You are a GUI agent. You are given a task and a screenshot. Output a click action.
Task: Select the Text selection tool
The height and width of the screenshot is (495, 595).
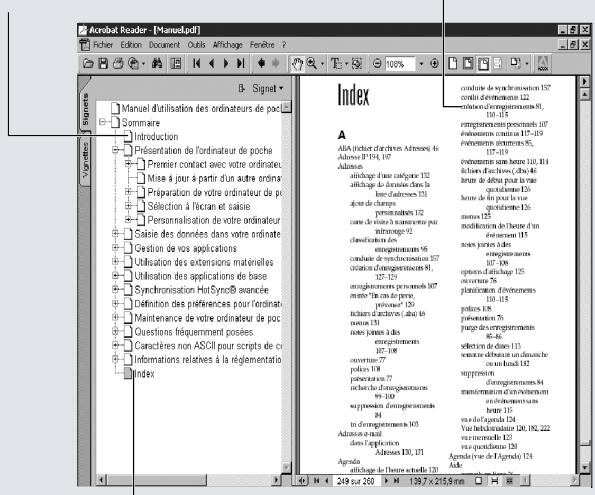[x=336, y=64]
